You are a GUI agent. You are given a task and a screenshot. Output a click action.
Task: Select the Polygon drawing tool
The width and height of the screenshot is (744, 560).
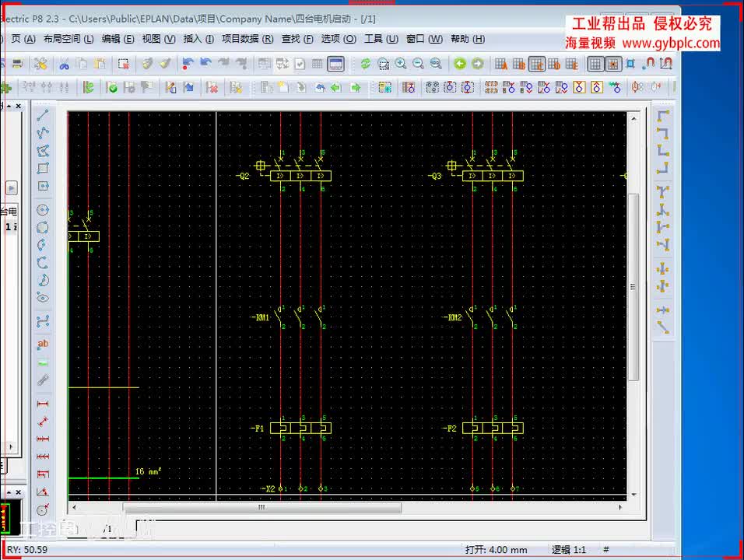[43, 151]
